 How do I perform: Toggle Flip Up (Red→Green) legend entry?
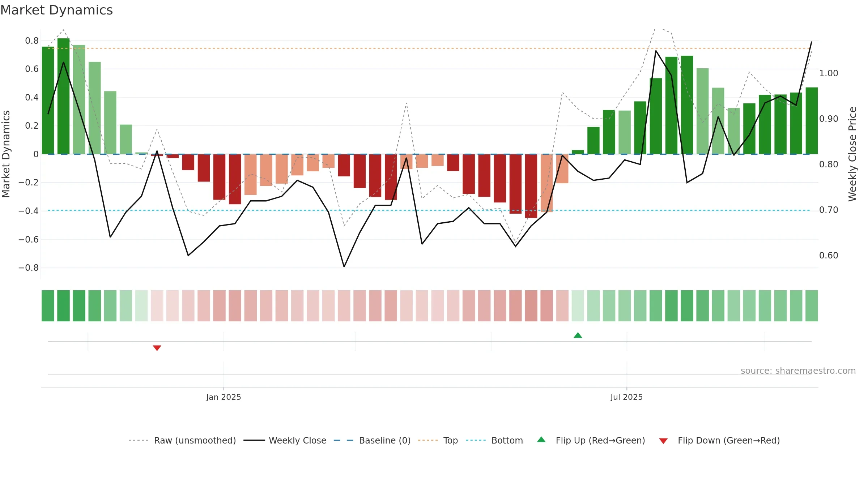tap(591, 440)
